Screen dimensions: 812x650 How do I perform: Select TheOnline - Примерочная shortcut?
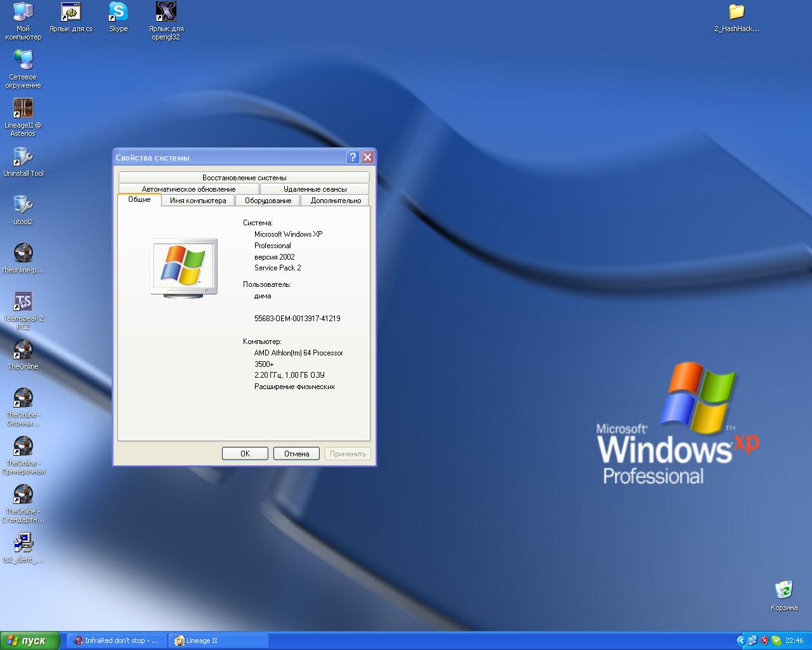click(23, 455)
